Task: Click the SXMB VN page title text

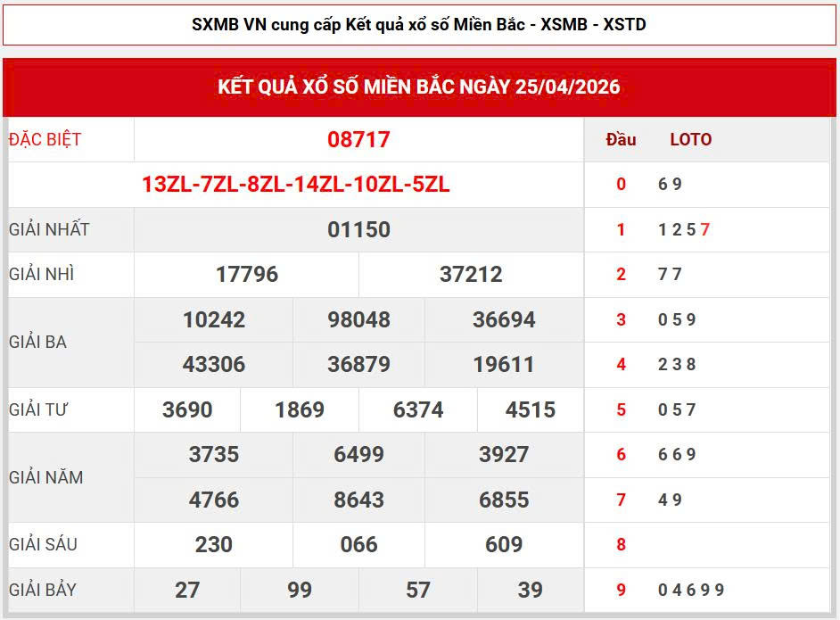Action: [x=419, y=25]
